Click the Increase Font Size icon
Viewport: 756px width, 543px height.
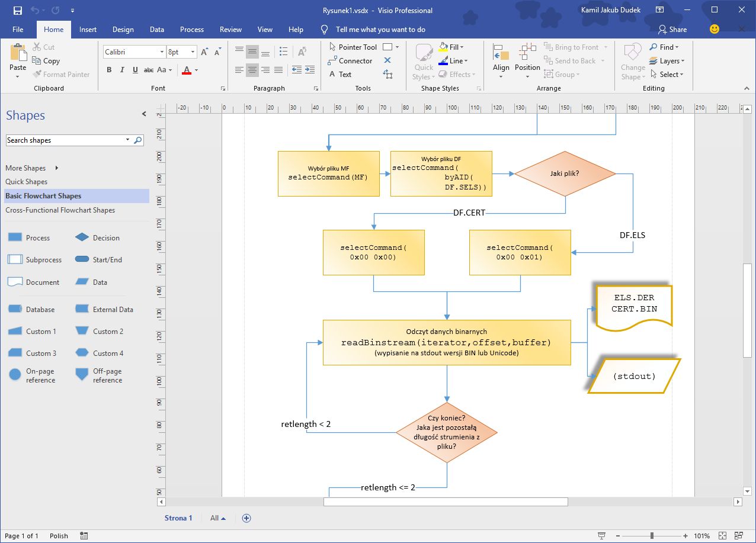(x=204, y=52)
